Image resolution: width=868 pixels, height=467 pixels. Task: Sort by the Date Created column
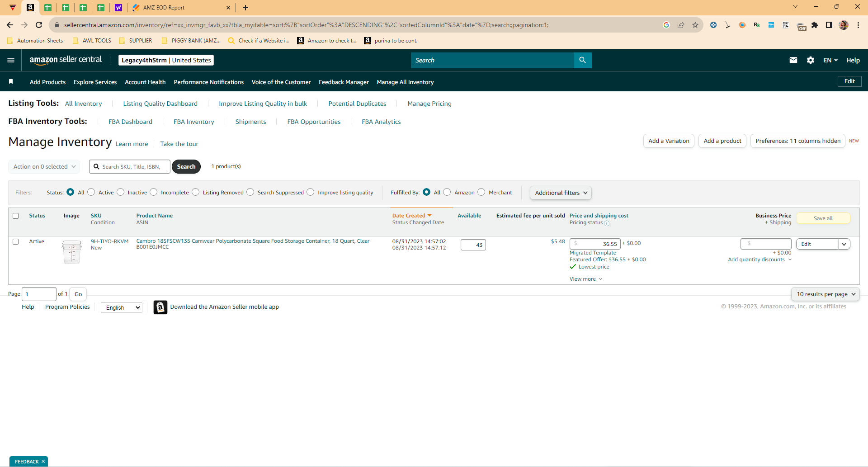412,216
